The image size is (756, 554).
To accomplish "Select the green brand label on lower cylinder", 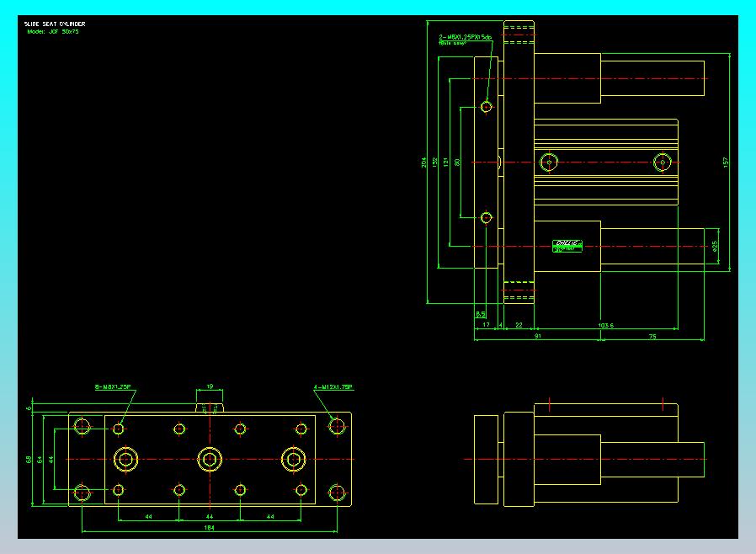I will click(567, 246).
